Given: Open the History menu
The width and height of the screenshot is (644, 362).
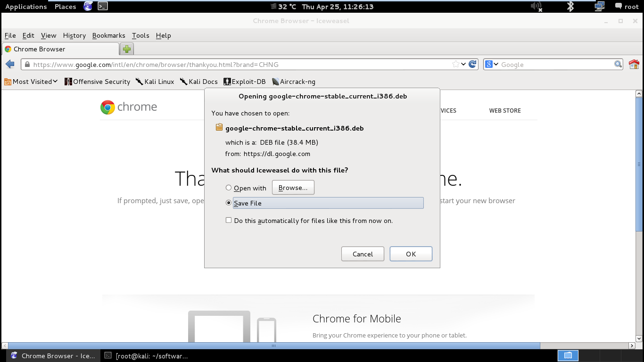Looking at the screenshot, I should pyautogui.click(x=74, y=35).
